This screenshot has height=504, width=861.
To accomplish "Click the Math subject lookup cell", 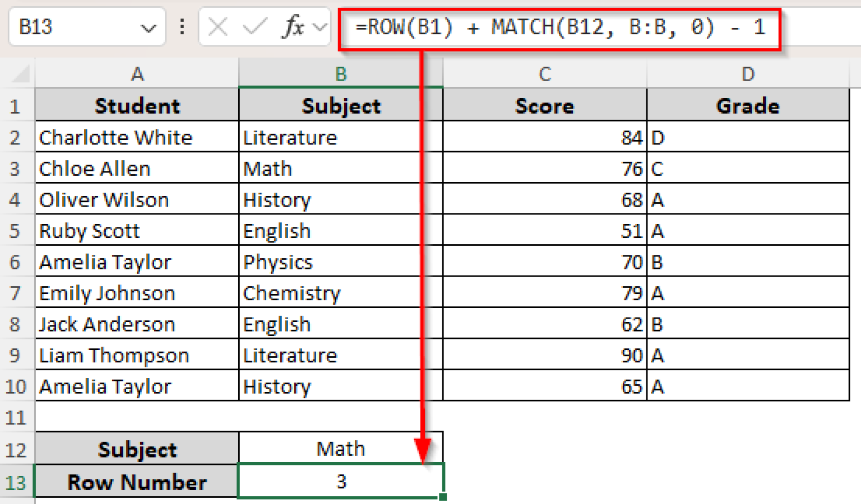I will [340, 449].
